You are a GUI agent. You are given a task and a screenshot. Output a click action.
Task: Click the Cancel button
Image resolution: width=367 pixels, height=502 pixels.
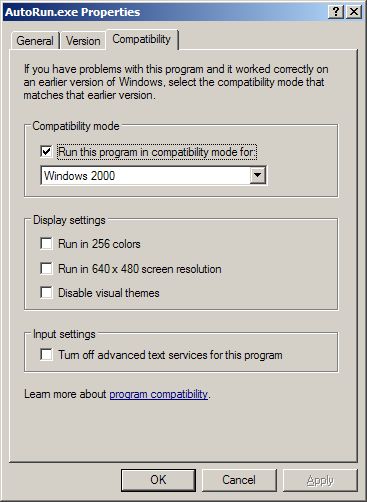pyautogui.click(x=239, y=480)
